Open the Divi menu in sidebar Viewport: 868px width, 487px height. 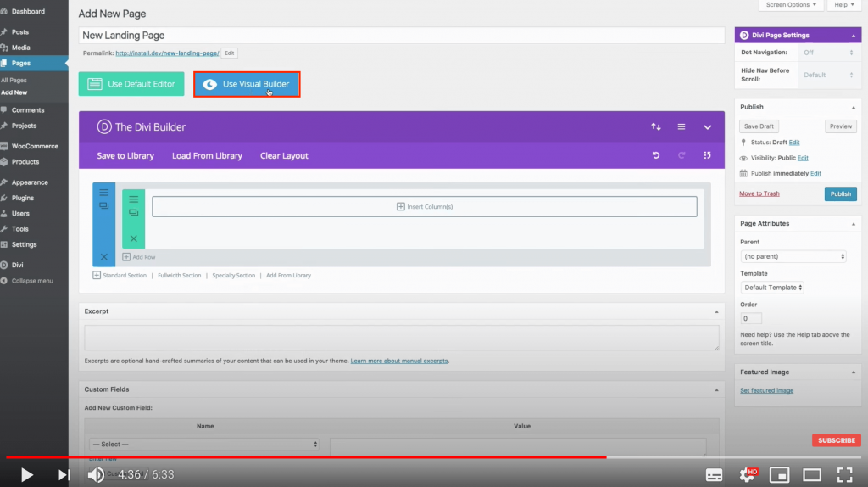[x=17, y=265]
